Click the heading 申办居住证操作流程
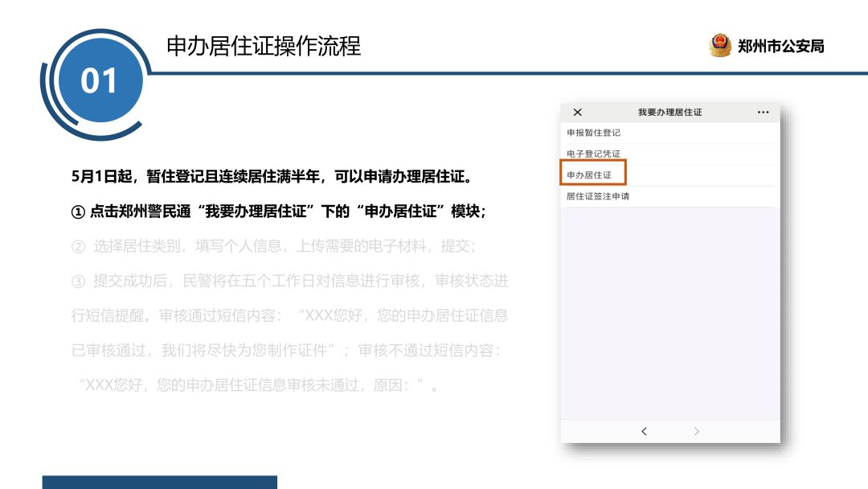 (264, 46)
